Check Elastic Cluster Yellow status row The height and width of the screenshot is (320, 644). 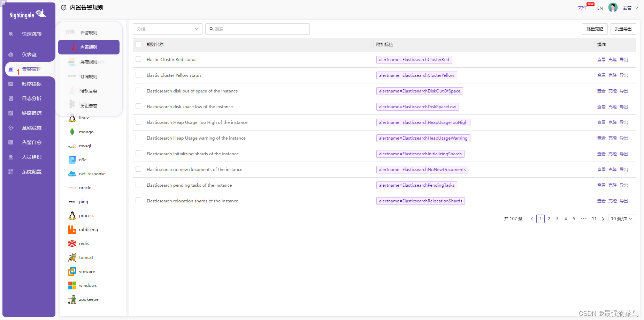(138, 75)
